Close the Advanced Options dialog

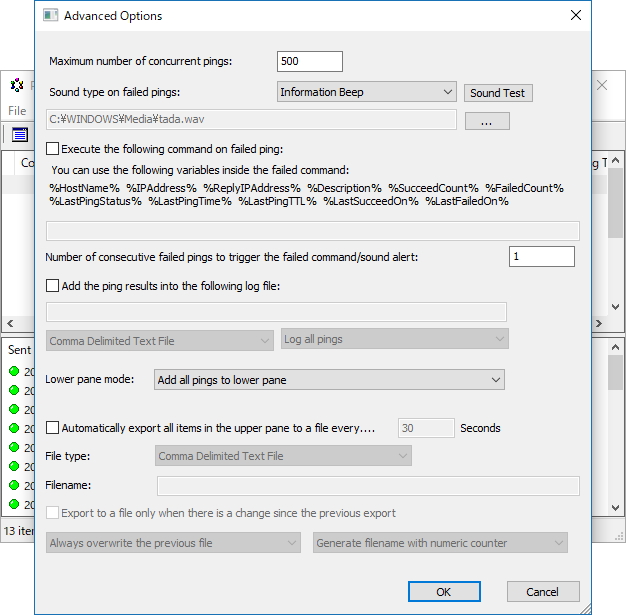click(x=576, y=15)
